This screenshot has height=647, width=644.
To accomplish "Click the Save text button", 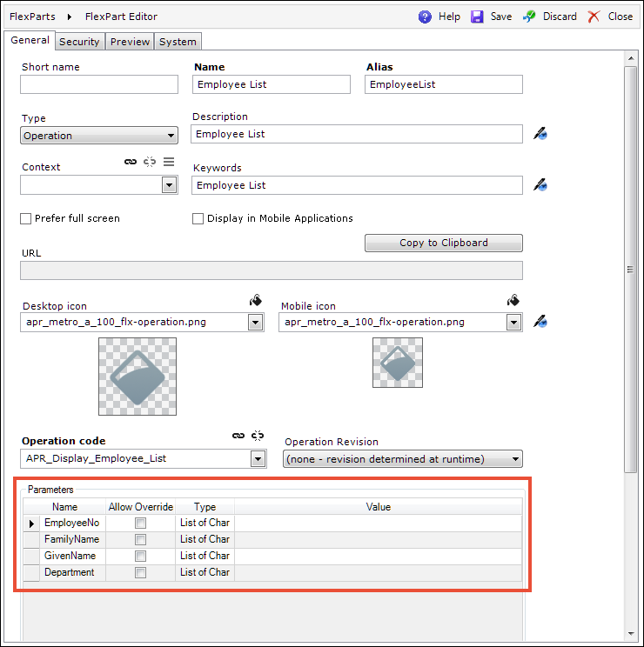I will click(500, 17).
